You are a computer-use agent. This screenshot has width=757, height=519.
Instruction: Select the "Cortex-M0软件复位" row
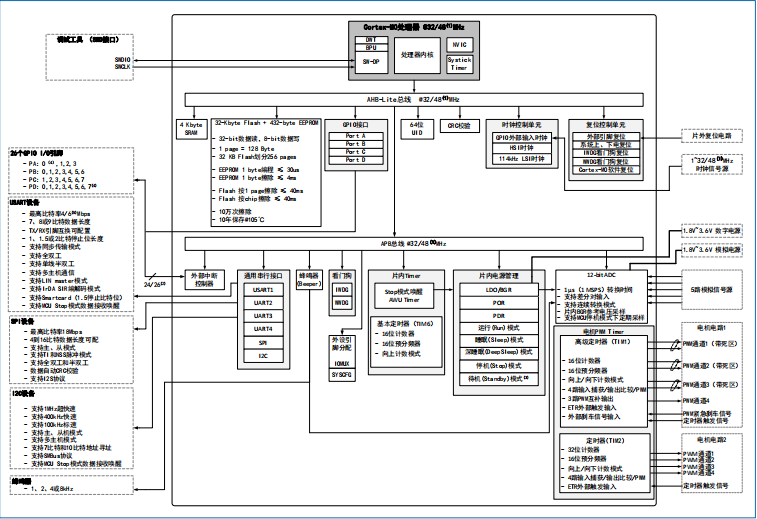pos(605,170)
